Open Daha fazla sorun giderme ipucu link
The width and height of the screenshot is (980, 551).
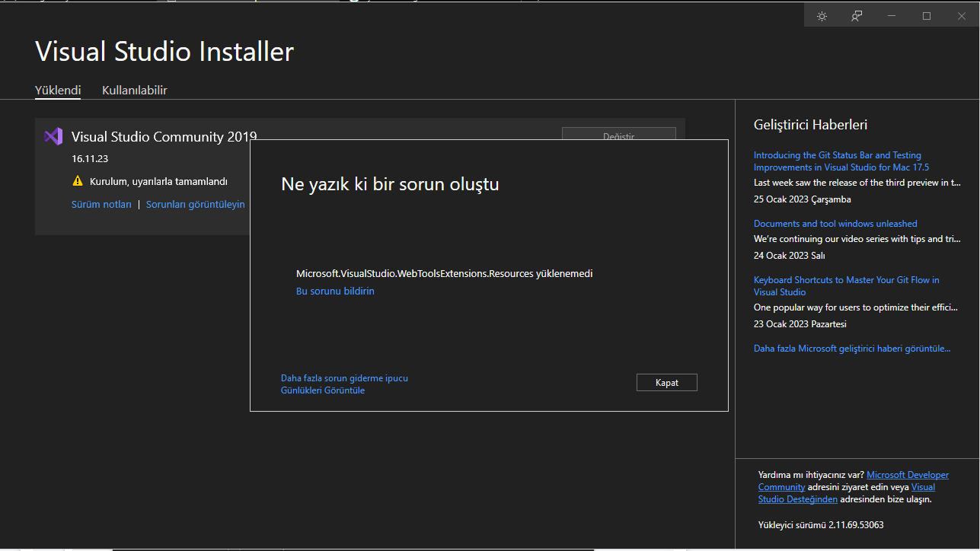click(344, 378)
